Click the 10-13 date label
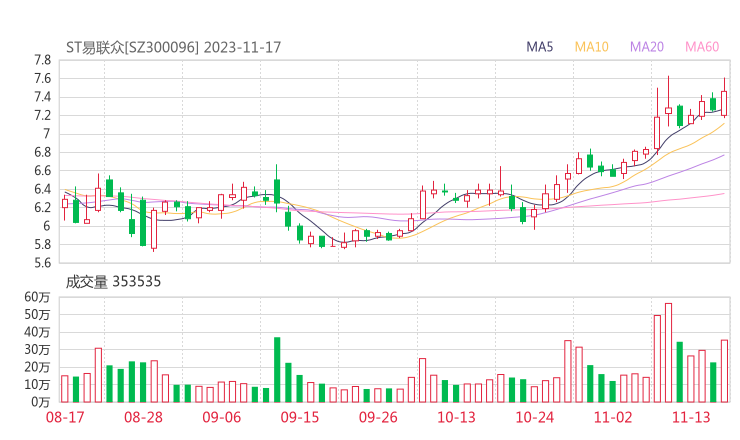Viewport: 740px width, 440px height. (456, 417)
